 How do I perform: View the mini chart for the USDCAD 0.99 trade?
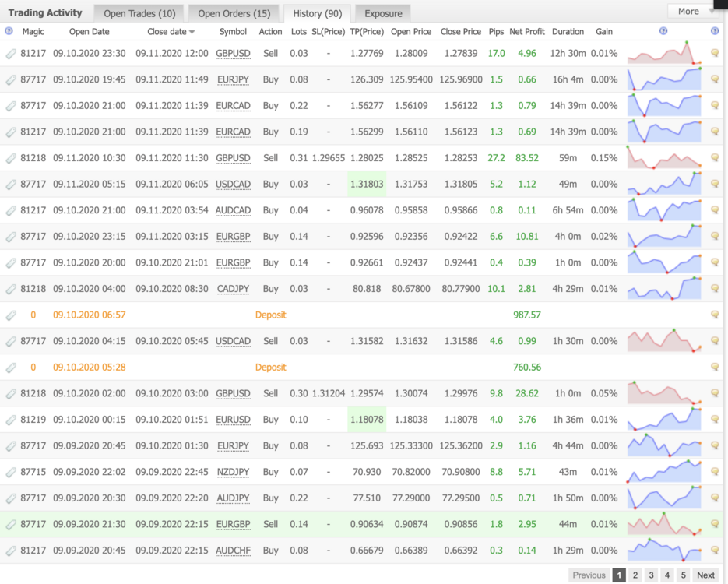(x=664, y=341)
